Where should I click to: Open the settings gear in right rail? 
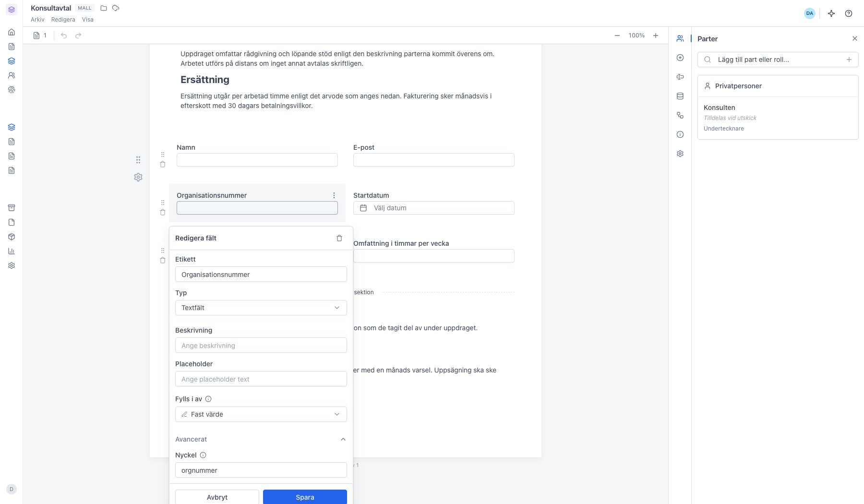[680, 154]
